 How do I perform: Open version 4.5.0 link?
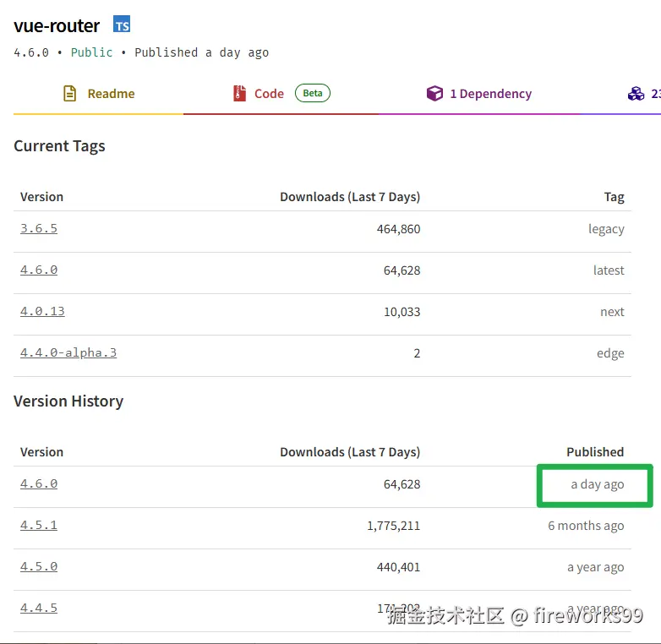click(x=39, y=566)
